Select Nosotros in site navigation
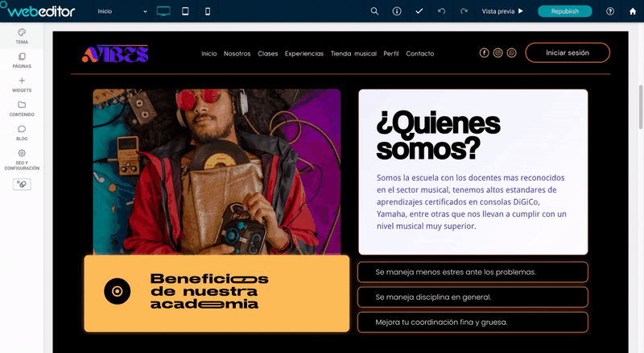Screen dimensions: 644x353 point(237,53)
